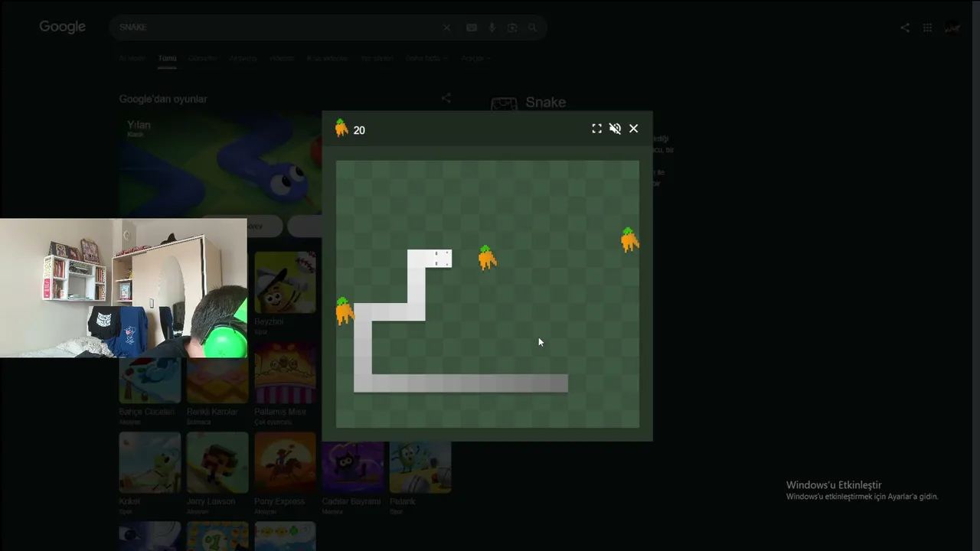This screenshot has height=551, width=980.
Task: Click the carrot at the left board edge
Action: click(345, 311)
